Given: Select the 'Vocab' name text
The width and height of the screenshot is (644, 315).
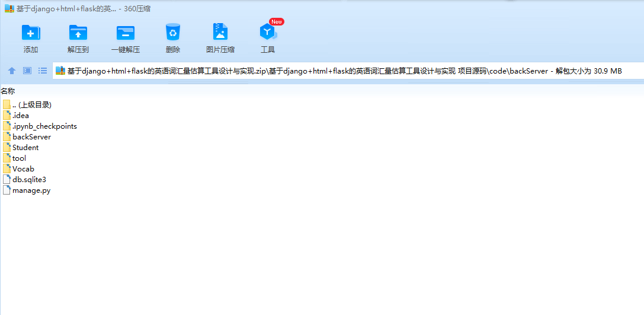Looking at the screenshot, I should tap(24, 169).
